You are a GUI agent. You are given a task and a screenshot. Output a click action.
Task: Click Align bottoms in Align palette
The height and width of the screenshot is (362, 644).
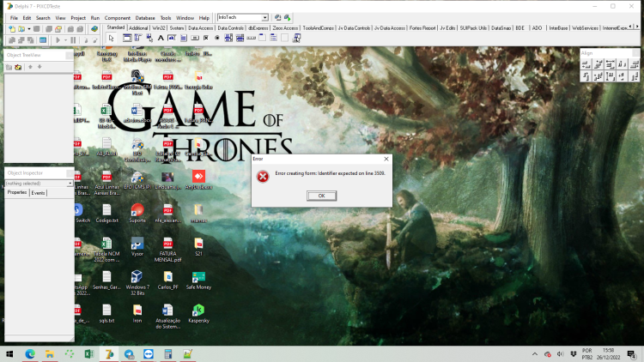click(x=635, y=76)
